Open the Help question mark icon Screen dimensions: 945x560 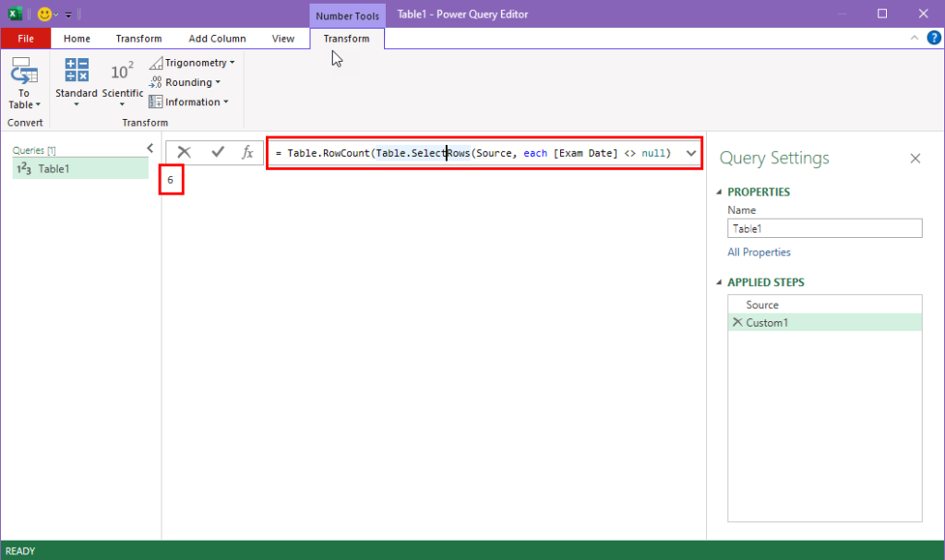tap(934, 38)
